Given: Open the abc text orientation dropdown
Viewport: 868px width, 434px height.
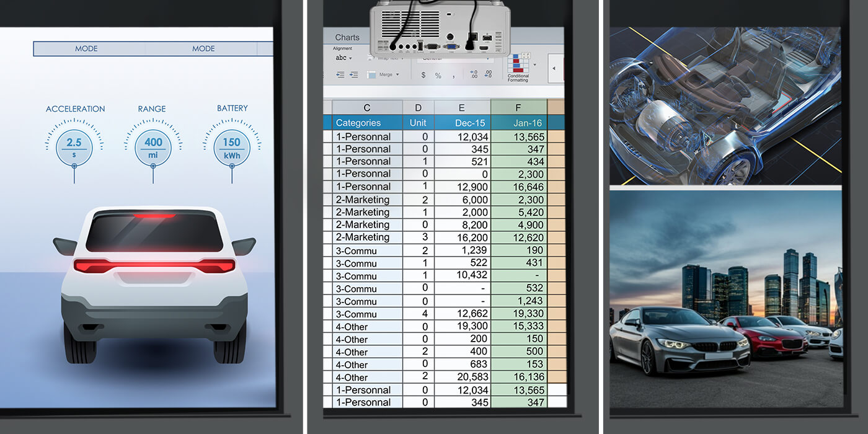Looking at the screenshot, I should (350, 58).
